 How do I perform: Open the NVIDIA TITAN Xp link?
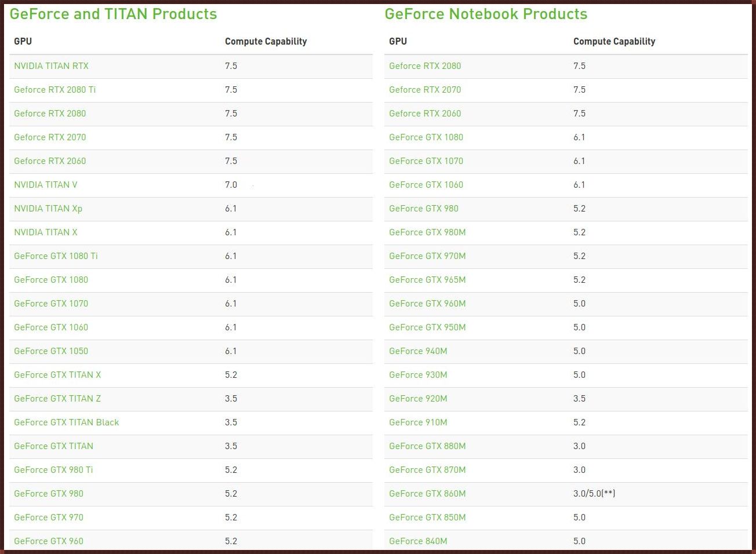48,209
